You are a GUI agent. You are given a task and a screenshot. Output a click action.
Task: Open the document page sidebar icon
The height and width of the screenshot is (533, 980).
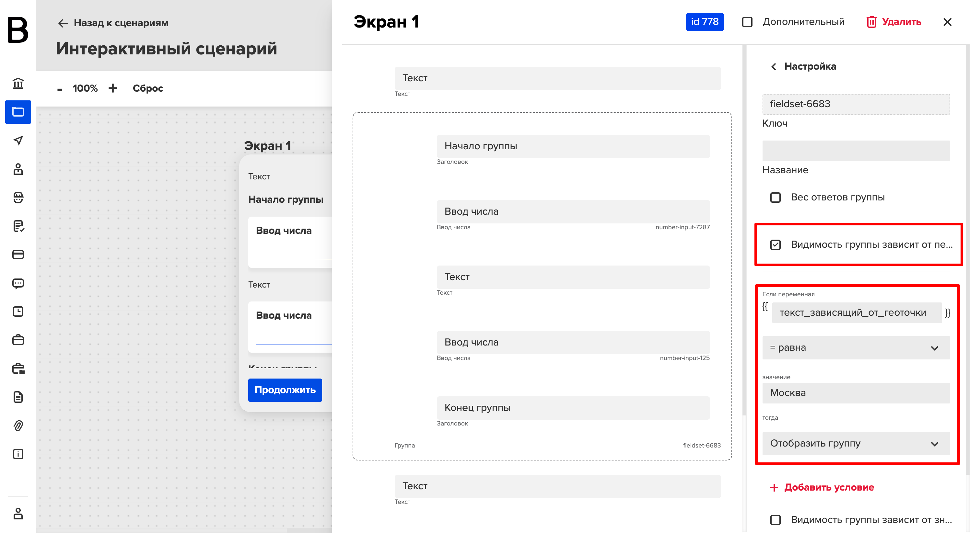[18, 397]
